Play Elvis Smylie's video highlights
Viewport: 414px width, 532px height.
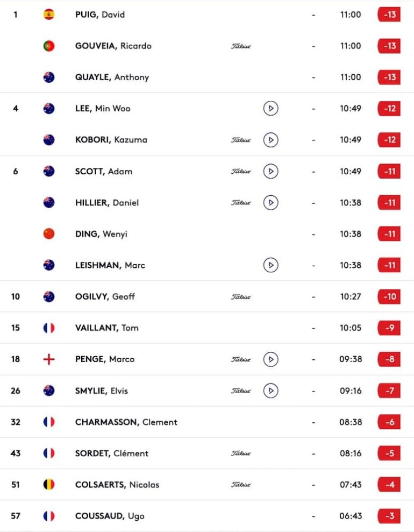270,391
